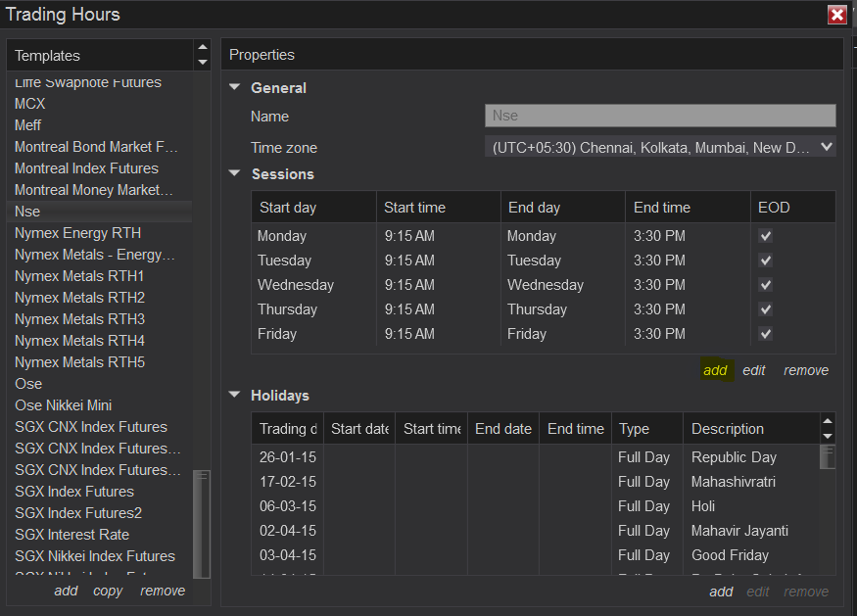Close the Trading Hours window
Screen dimensions: 857x616
point(836,15)
